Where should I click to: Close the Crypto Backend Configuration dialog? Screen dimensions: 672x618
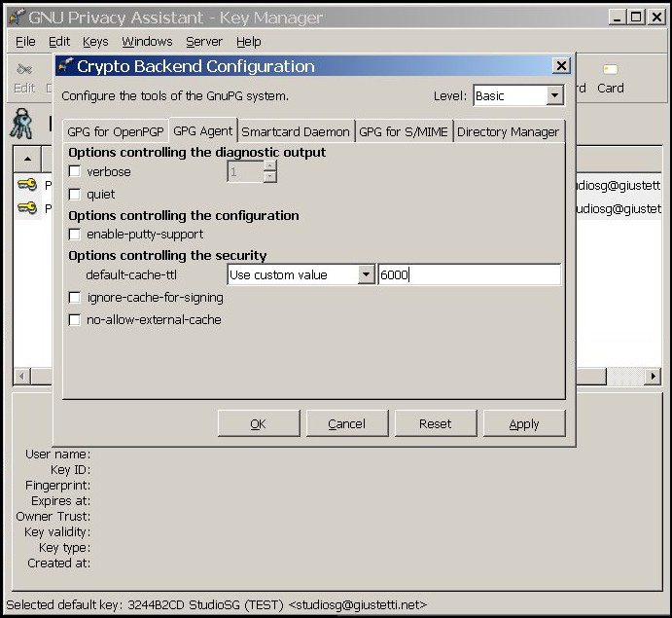tap(561, 66)
